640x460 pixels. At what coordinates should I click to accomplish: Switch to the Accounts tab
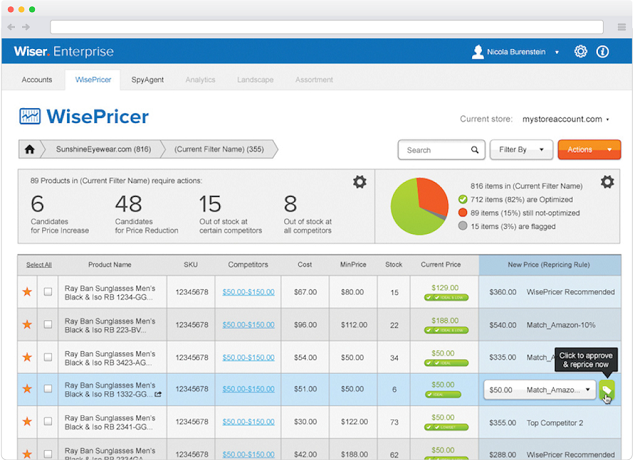pyautogui.click(x=37, y=80)
